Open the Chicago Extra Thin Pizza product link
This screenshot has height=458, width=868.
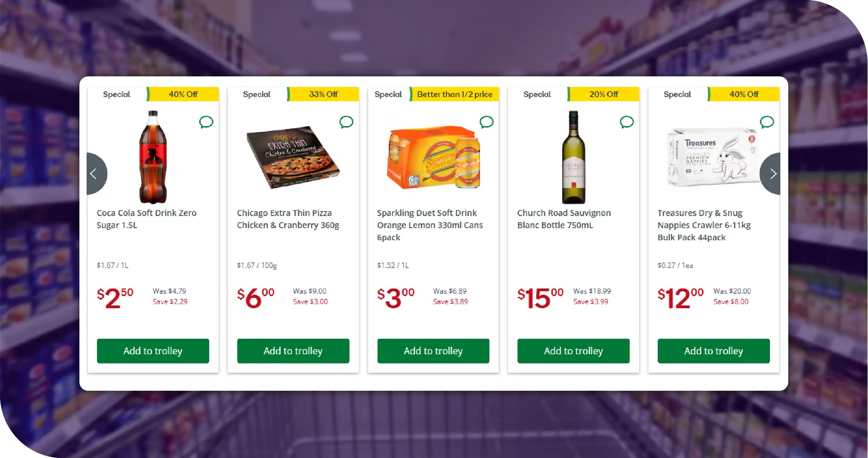coord(288,219)
